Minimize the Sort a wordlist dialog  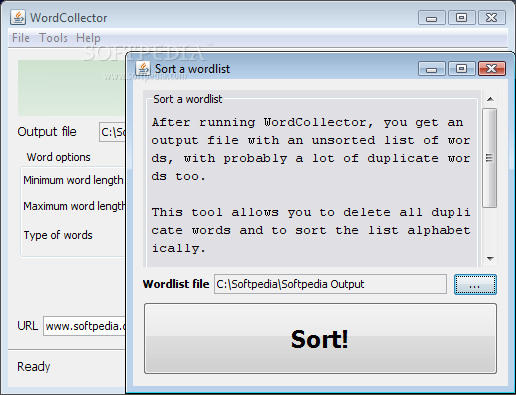click(x=432, y=69)
